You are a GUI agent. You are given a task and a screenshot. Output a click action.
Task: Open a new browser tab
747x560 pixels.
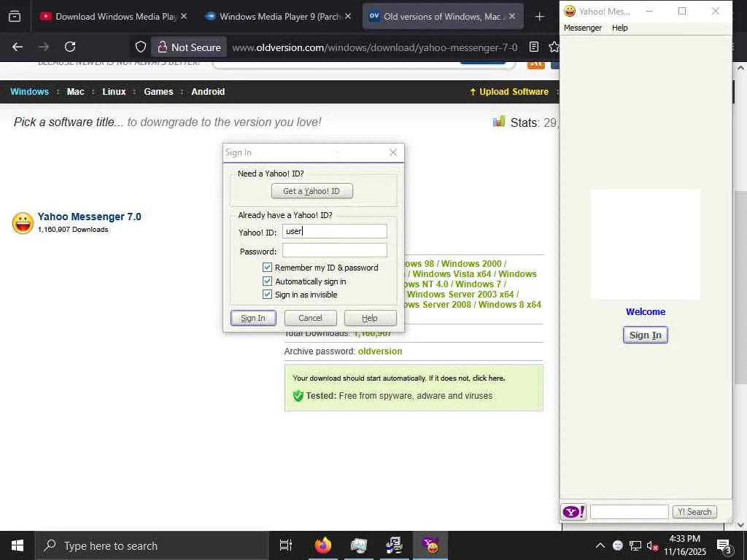coord(539,17)
